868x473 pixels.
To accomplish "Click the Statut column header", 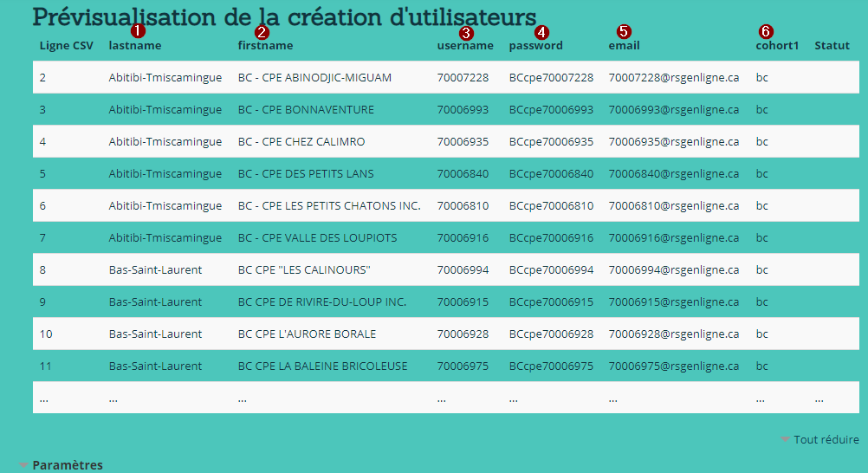I will coord(832,45).
